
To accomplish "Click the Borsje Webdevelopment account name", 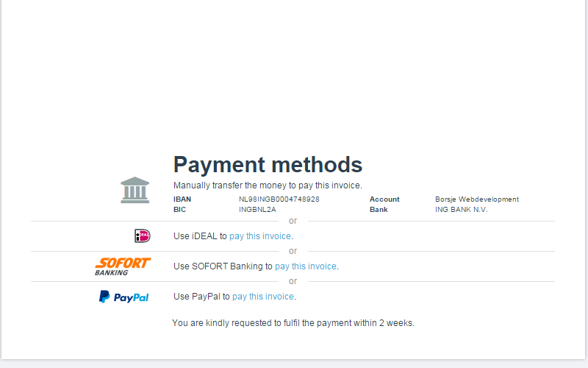I will (x=477, y=199).
